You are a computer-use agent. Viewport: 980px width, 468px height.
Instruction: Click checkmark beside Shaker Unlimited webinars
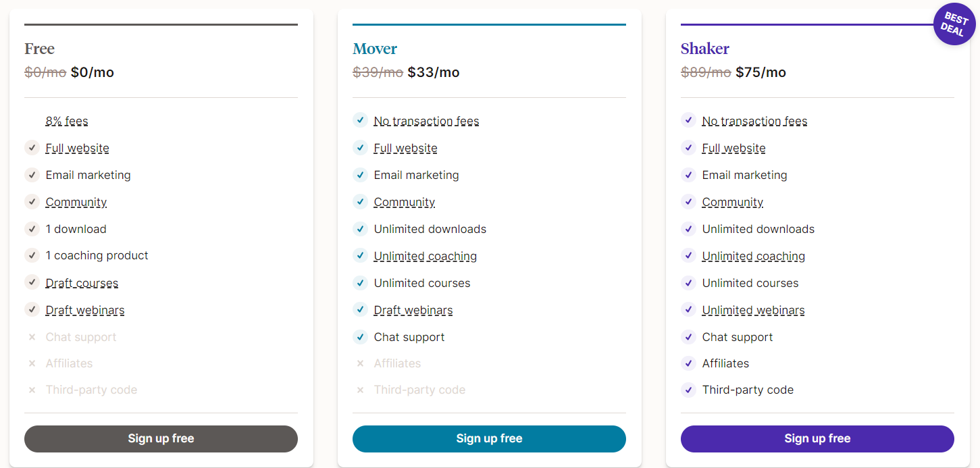tap(688, 310)
